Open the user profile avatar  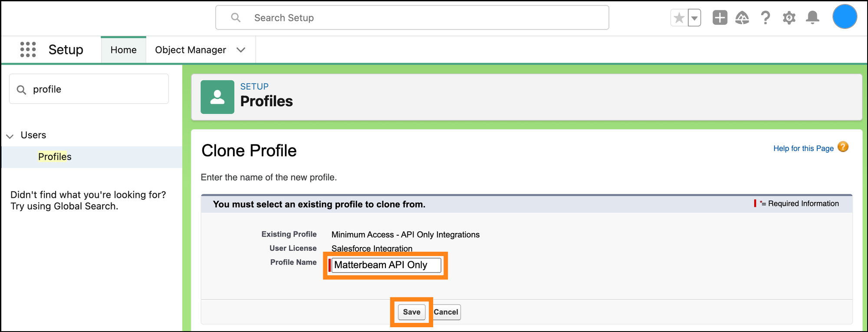click(845, 17)
